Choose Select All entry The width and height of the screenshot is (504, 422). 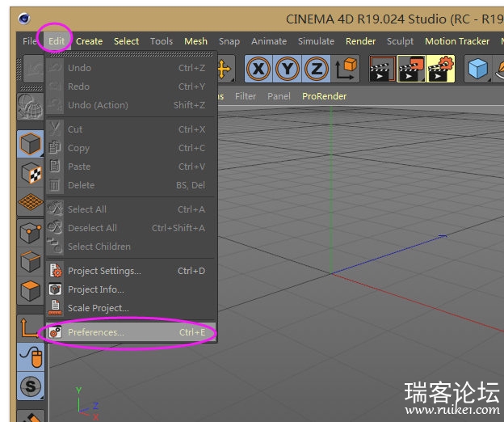point(131,209)
